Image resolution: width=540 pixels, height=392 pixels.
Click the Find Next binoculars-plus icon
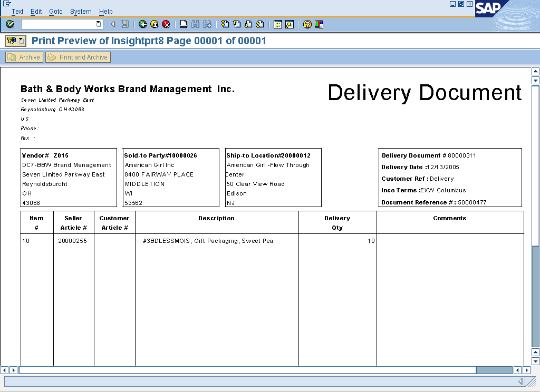click(207, 24)
